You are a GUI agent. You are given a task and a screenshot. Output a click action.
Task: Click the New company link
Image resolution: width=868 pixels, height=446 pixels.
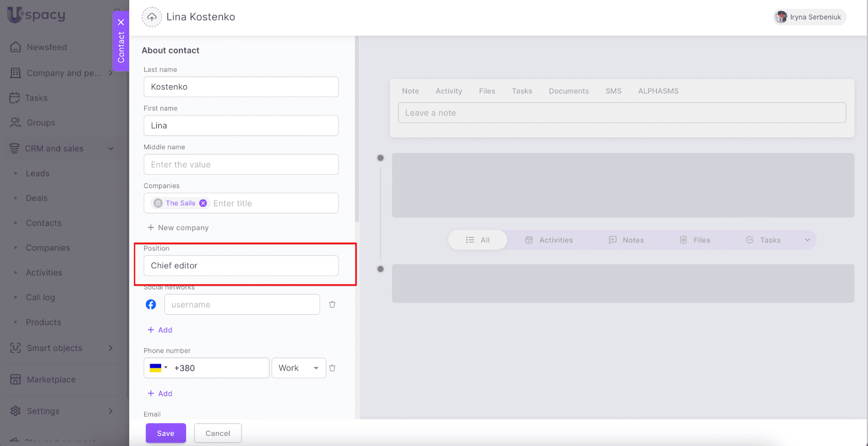178,228
